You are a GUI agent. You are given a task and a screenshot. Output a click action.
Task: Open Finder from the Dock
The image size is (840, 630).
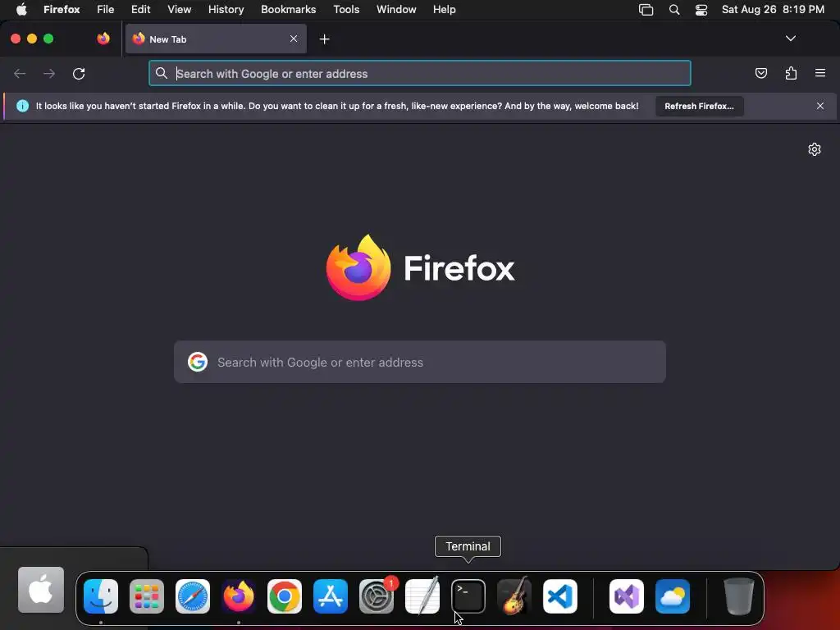[101, 596]
